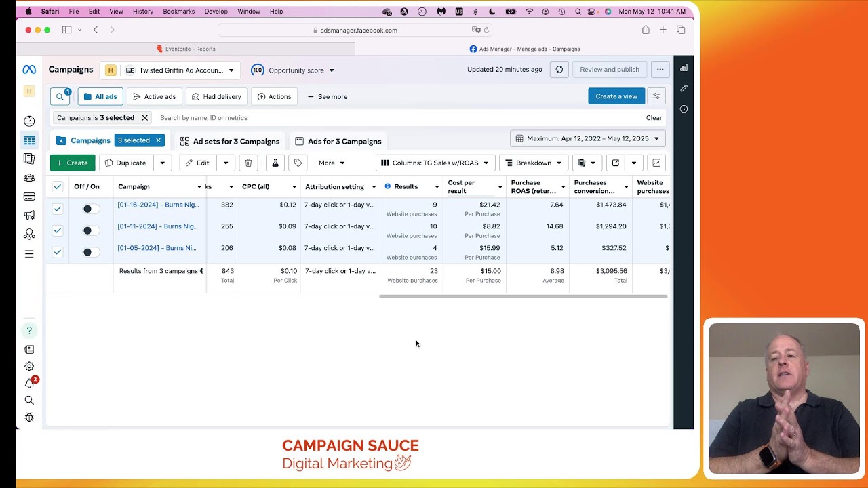
Task: Open Safari Bookmarks menu
Action: click(179, 12)
